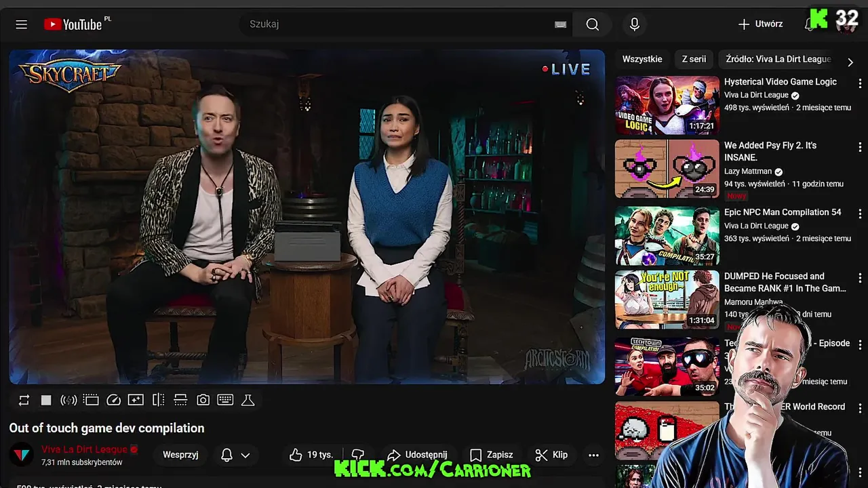Open Hysterical Video Game Logic thumbnail

pyautogui.click(x=667, y=105)
